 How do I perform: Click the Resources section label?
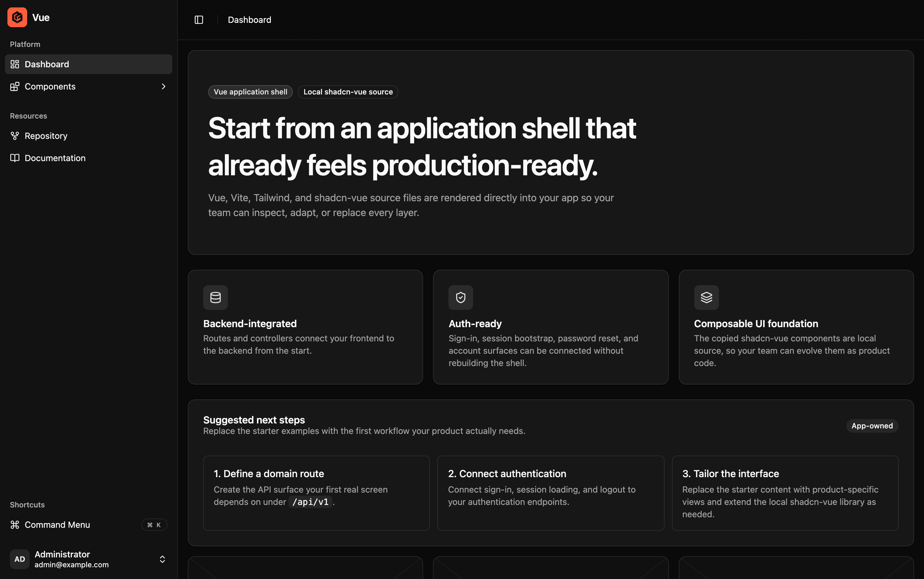[x=28, y=116]
